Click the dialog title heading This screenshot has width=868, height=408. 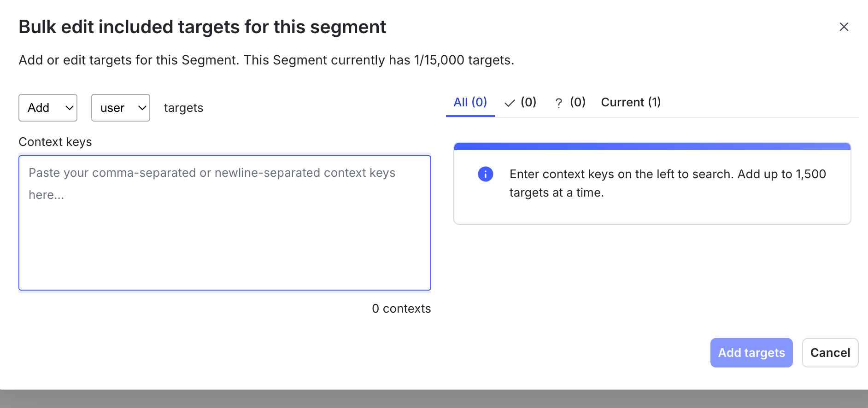(x=202, y=27)
